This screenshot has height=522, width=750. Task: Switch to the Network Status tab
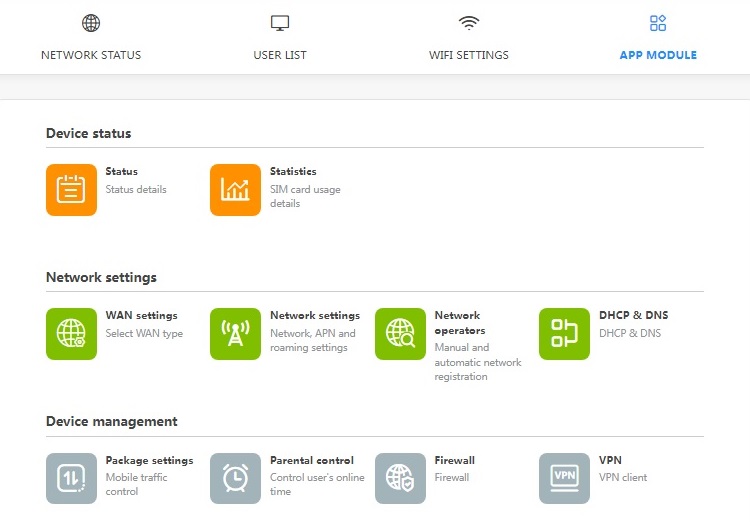(x=91, y=37)
